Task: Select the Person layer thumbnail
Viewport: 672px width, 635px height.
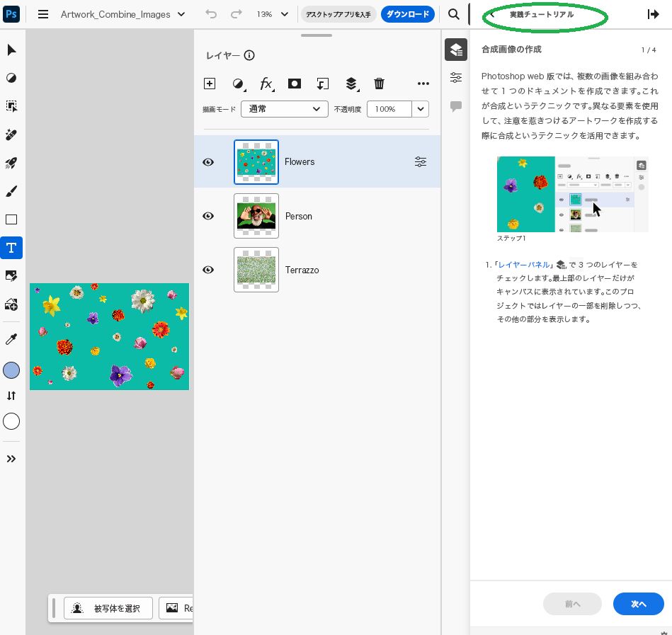Action: [256, 216]
